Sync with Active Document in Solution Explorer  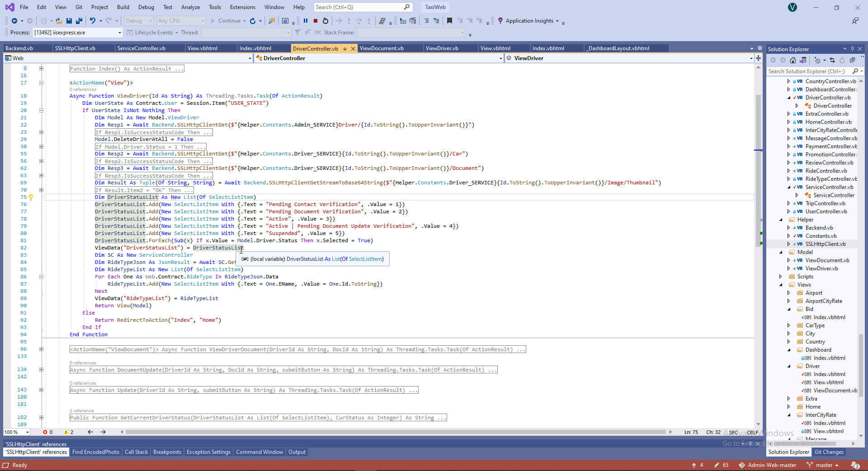(832, 60)
